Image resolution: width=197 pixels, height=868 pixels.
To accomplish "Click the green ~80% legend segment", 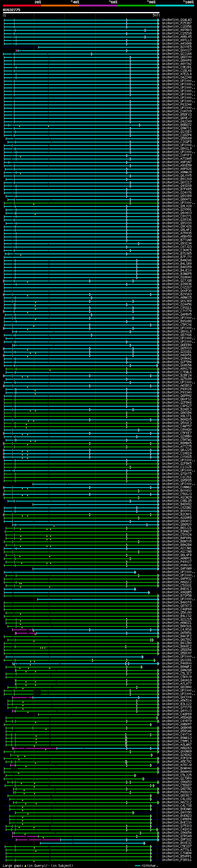I will (137, 6).
